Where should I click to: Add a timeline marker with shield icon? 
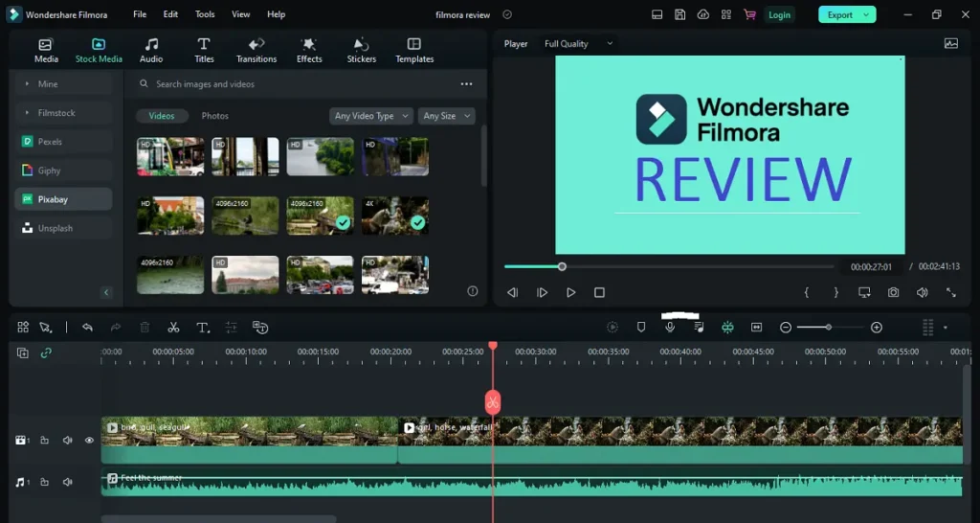(640, 328)
